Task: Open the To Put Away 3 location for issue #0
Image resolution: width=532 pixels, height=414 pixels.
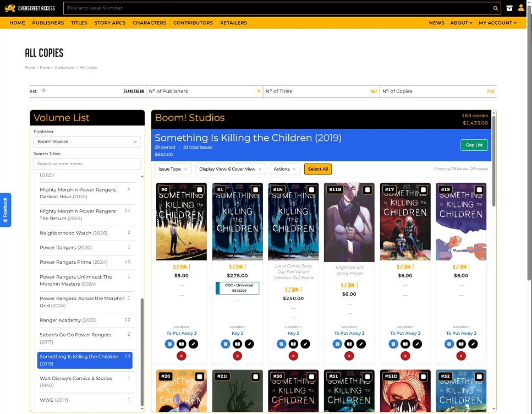Action: point(182,333)
